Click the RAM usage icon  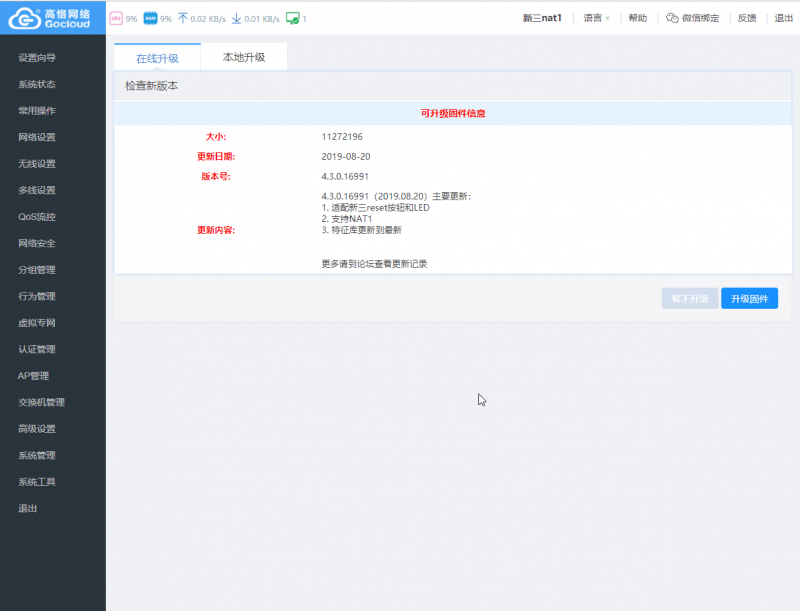tap(150, 18)
